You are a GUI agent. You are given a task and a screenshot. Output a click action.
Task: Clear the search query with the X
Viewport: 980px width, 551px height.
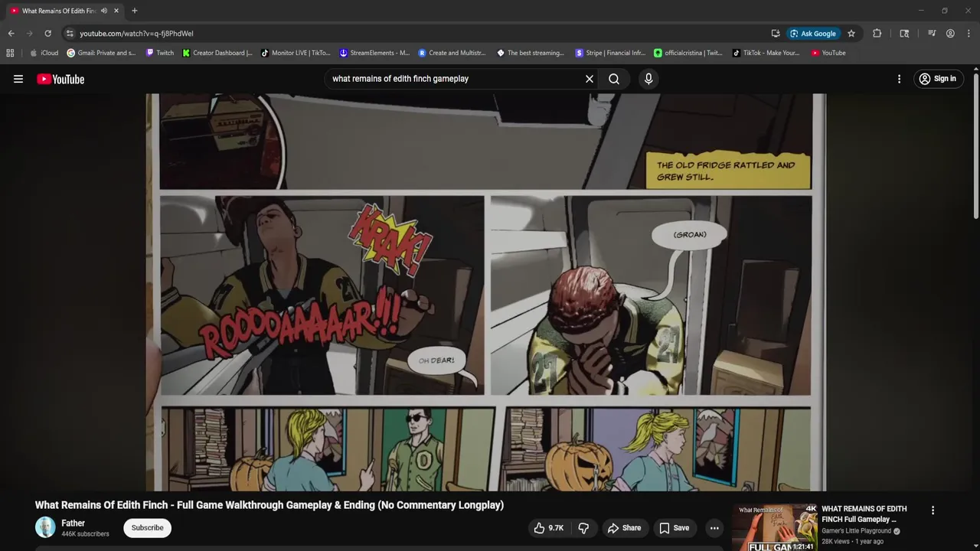pos(590,79)
